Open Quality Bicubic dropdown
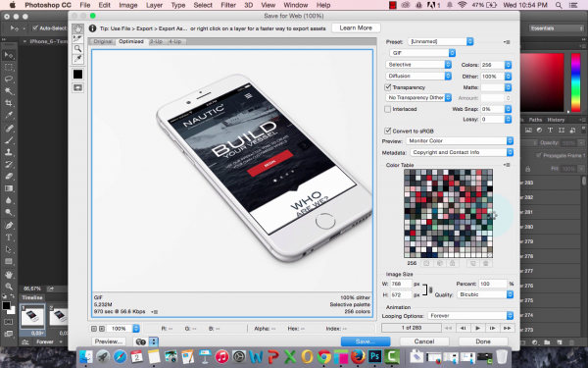The image size is (588, 368). point(485,294)
